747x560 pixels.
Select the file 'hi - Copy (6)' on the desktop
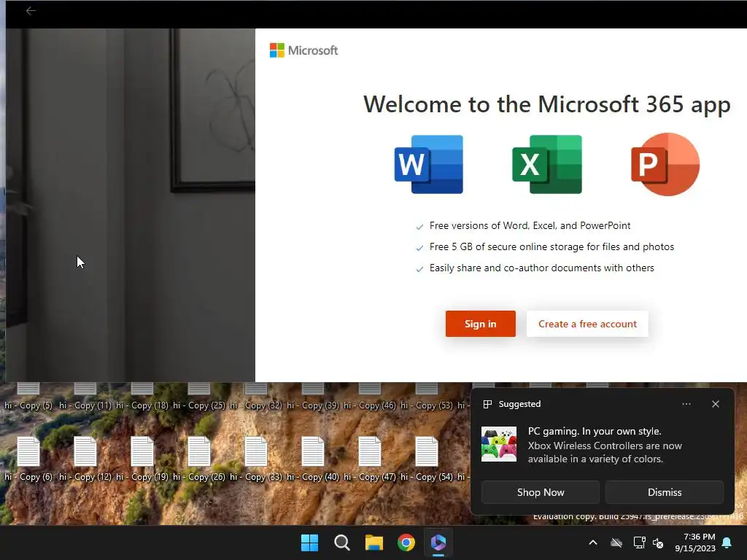pos(28,459)
